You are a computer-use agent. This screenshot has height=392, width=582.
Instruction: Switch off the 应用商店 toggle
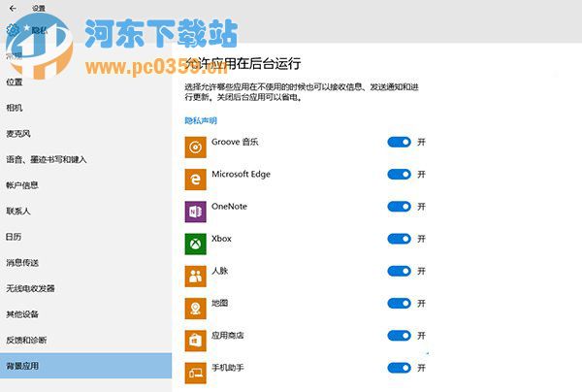(x=399, y=336)
